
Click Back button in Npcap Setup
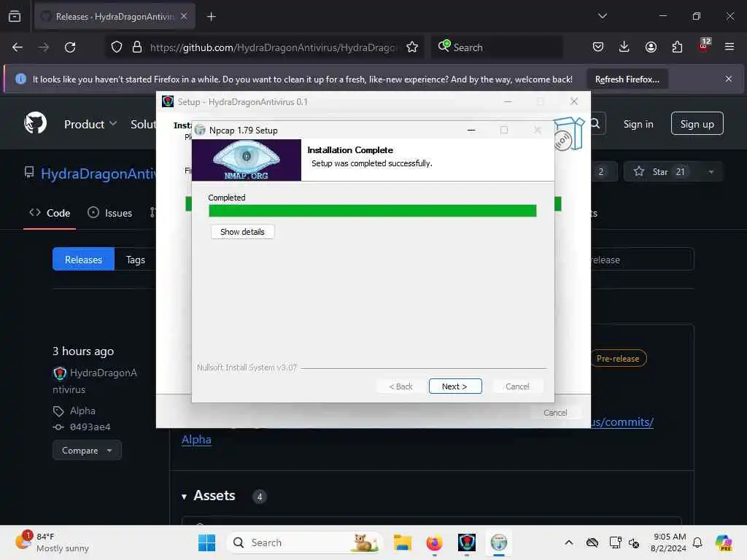pyautogui.click(x=400, y=386)
